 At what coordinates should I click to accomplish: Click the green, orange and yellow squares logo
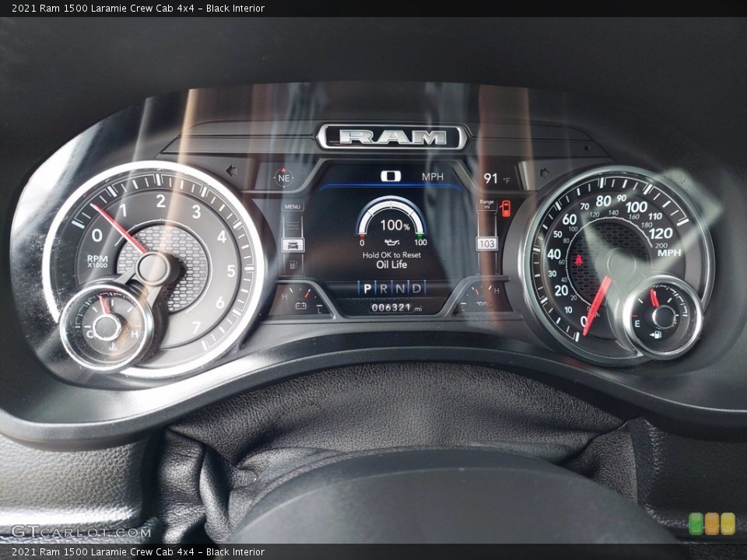click(712, 523)
